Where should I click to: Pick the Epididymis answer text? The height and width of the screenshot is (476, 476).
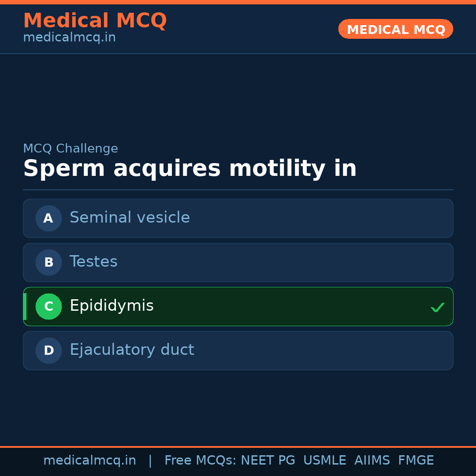click(112, 306)
